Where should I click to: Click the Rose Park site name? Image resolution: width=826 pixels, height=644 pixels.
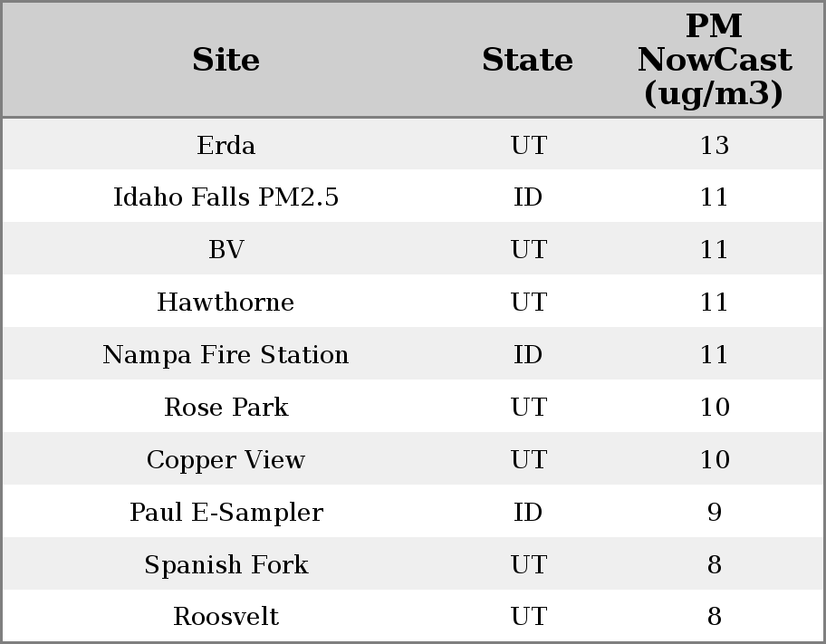click(x=226, y=408)
